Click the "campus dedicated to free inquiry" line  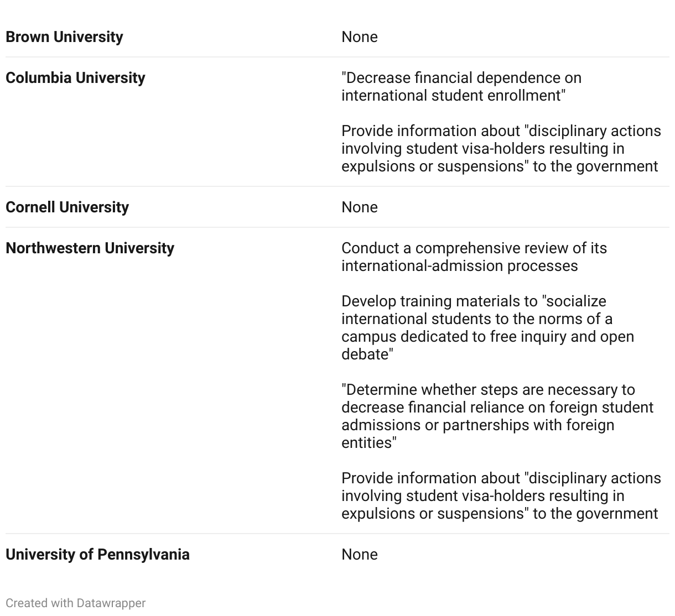pos(487,337)
